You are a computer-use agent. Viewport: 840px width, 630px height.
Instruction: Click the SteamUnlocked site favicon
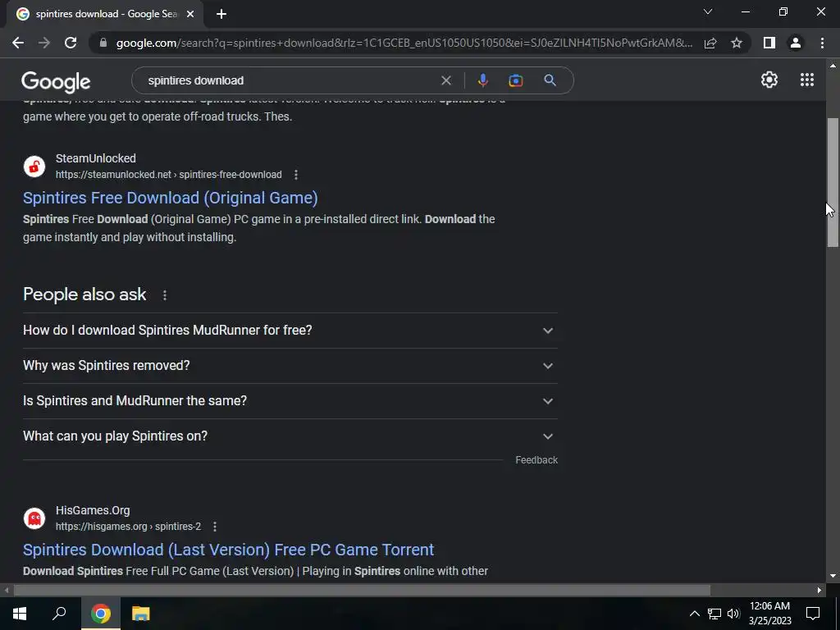(34, 167)
